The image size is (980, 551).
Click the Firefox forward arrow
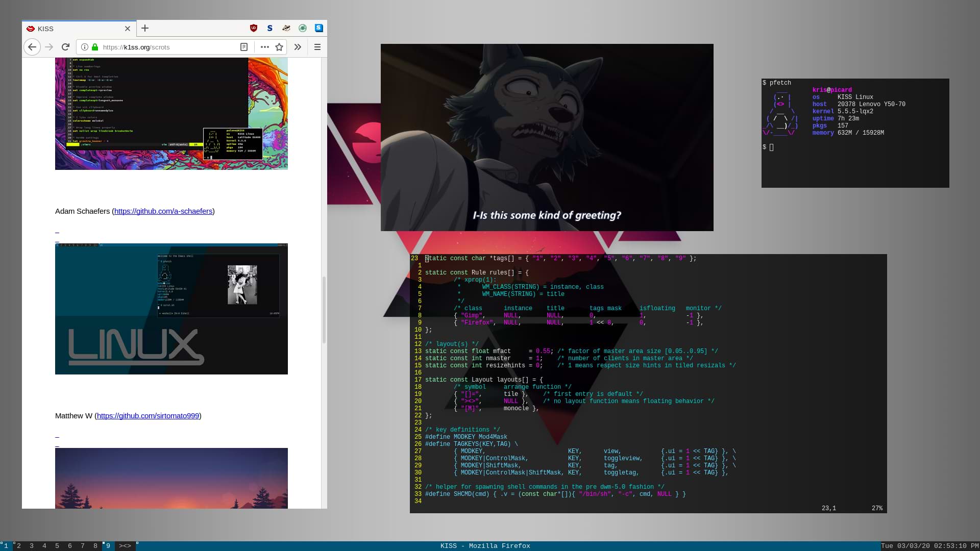tap(49, 47)
